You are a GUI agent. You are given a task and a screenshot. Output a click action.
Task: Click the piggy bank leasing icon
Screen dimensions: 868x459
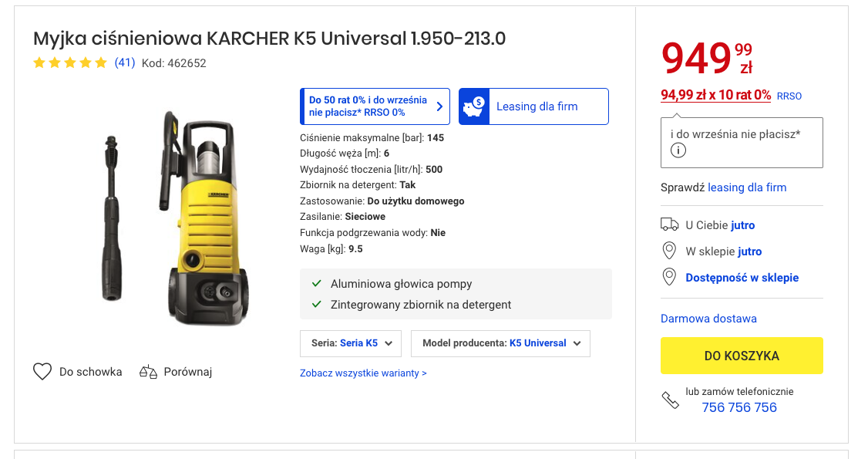click(x=473, y=106)
